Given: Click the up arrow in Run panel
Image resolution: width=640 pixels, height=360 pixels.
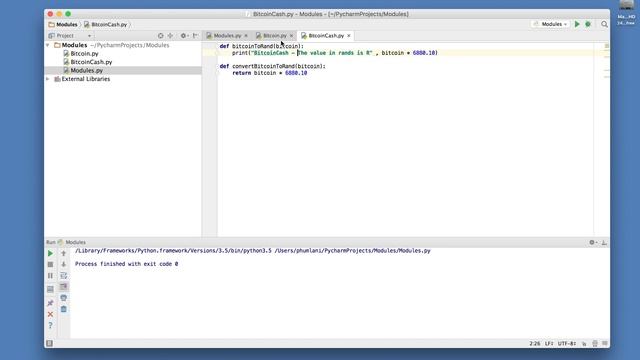Looking at the screenshot, I should click(63, 253).
